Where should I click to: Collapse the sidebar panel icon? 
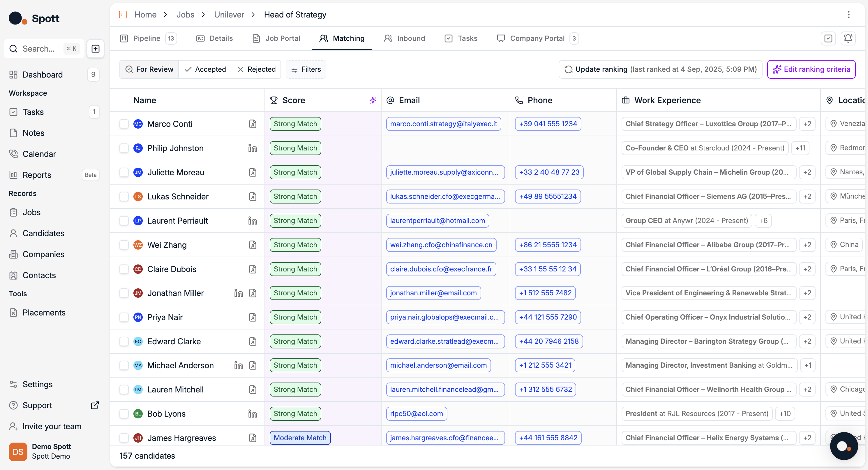coord(123,15)
